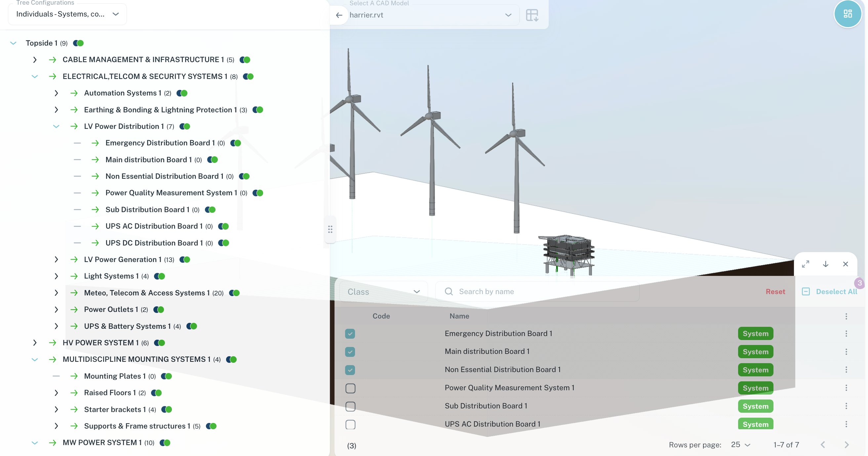This screenshot has height=456, width=868.
Task: Select the UPS DC Distribution Board 1 tree item
Action: pyautogui.click(x=154, y=243)
